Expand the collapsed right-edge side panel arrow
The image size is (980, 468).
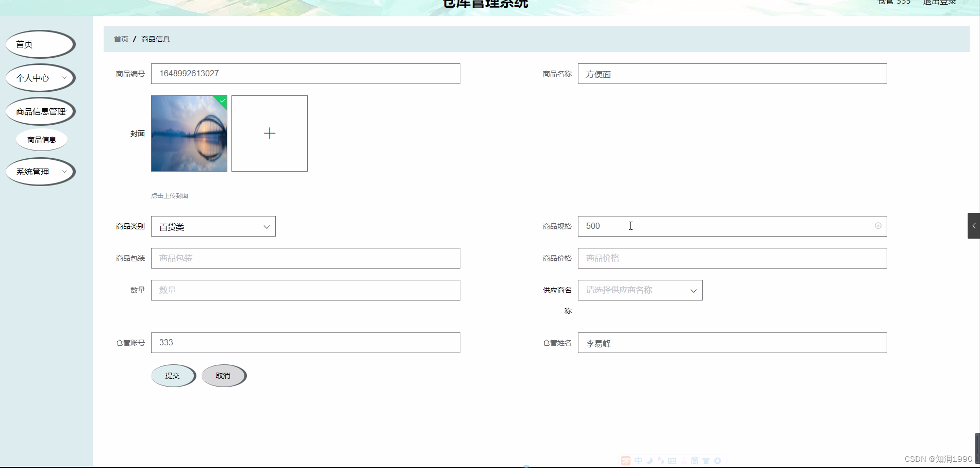coord(974,226)
